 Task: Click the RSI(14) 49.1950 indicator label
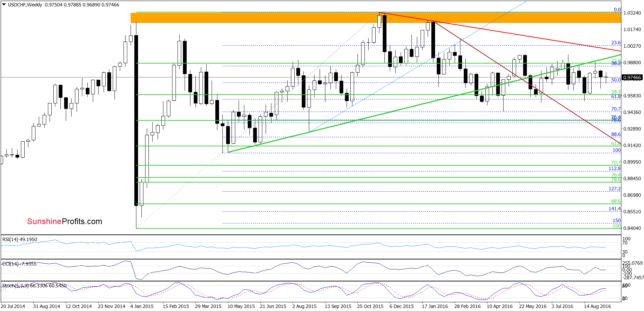[20, 239]
